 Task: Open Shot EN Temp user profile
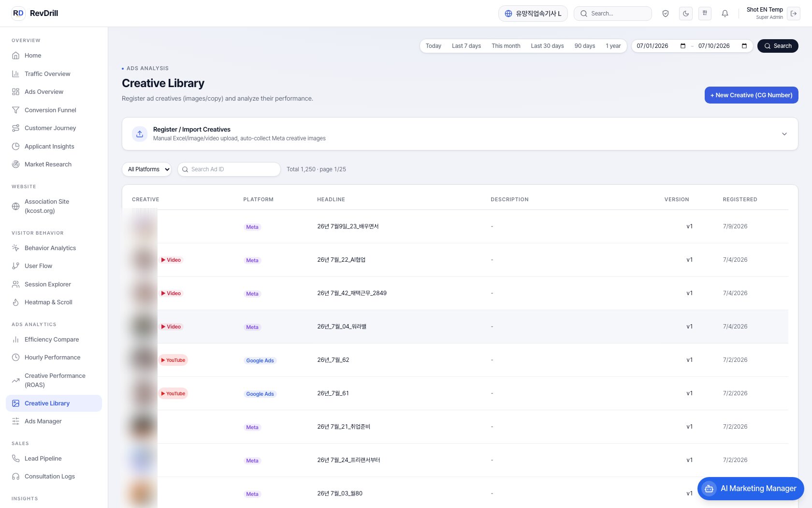click(765, 13)
